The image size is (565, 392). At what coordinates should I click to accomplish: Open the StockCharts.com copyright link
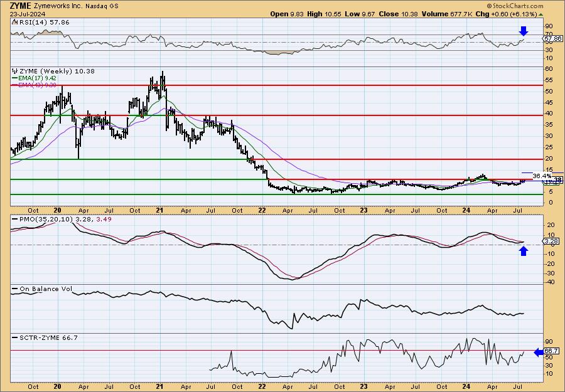coord(515,6)
